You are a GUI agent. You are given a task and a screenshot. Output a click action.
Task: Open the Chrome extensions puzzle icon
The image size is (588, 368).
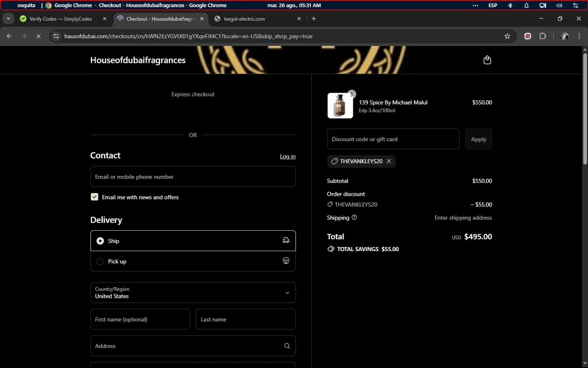tap(543, 36)
